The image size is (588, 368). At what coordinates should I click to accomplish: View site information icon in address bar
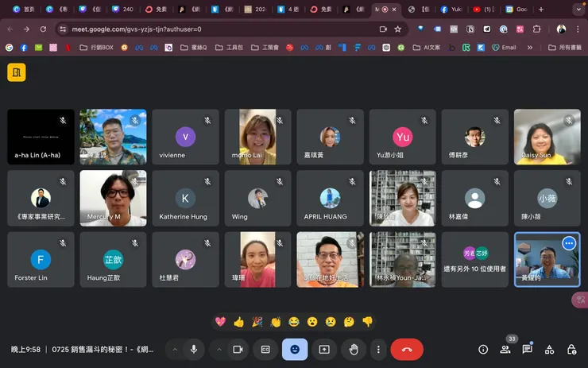point(63,29)
